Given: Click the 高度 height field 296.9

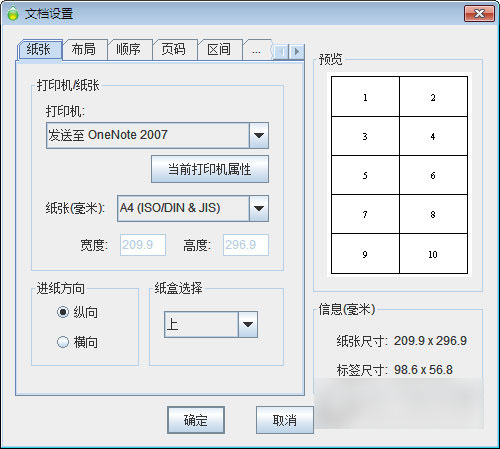Looking at the screenshot, I should pyautogui.click(x=246, y=245).
